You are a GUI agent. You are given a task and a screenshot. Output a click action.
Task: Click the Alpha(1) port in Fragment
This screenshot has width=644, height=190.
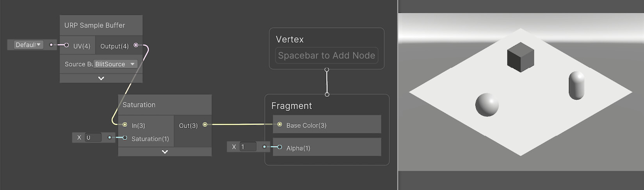coord(279,147)
